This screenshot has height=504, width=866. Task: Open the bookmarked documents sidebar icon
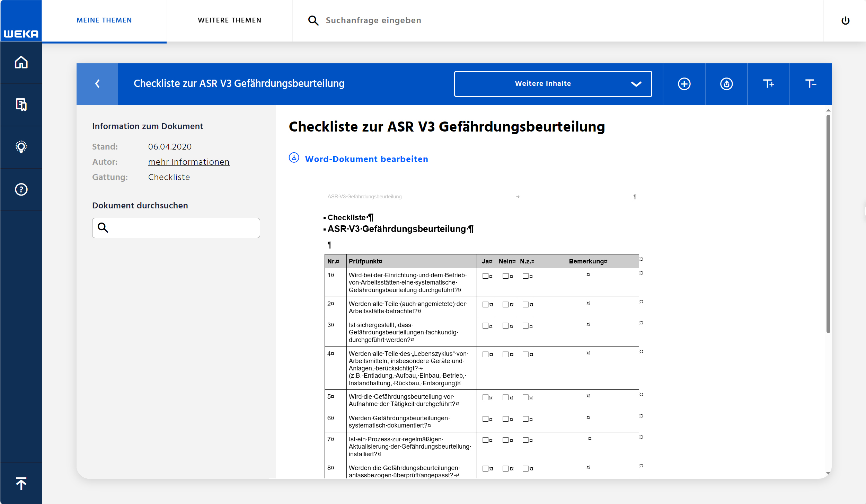21,105
